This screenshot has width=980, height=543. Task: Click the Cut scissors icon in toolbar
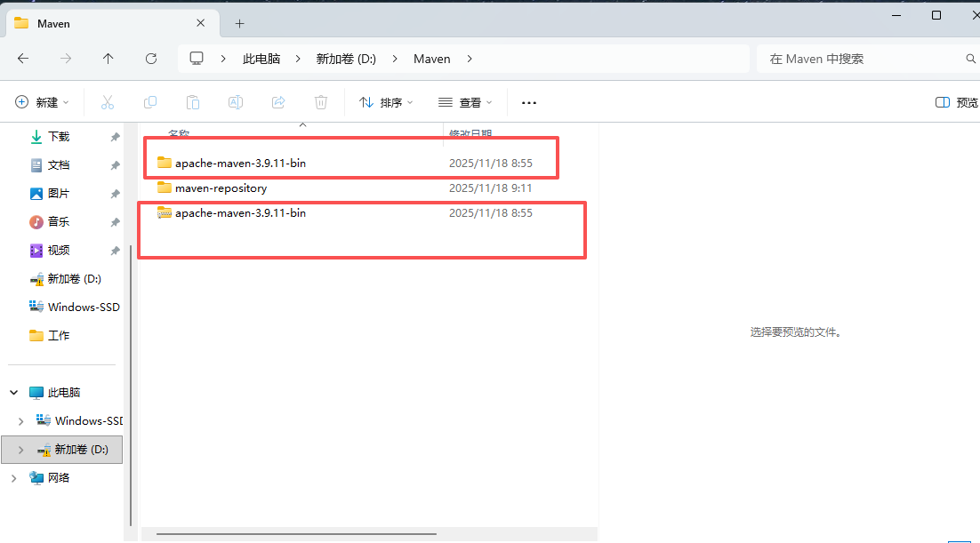coord(108,102)
